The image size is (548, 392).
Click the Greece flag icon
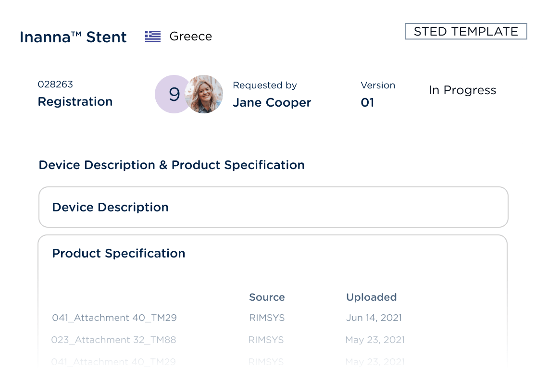(153, 37)
